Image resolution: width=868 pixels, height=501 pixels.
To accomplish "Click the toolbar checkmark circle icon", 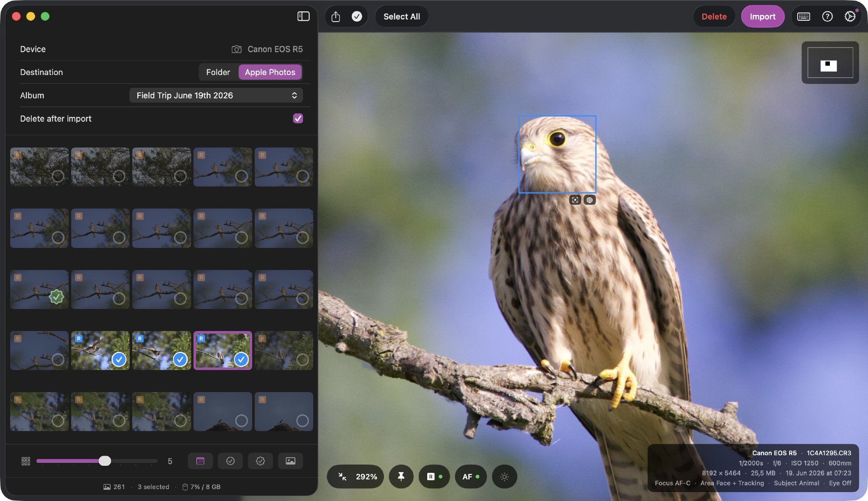I will 357,17.
